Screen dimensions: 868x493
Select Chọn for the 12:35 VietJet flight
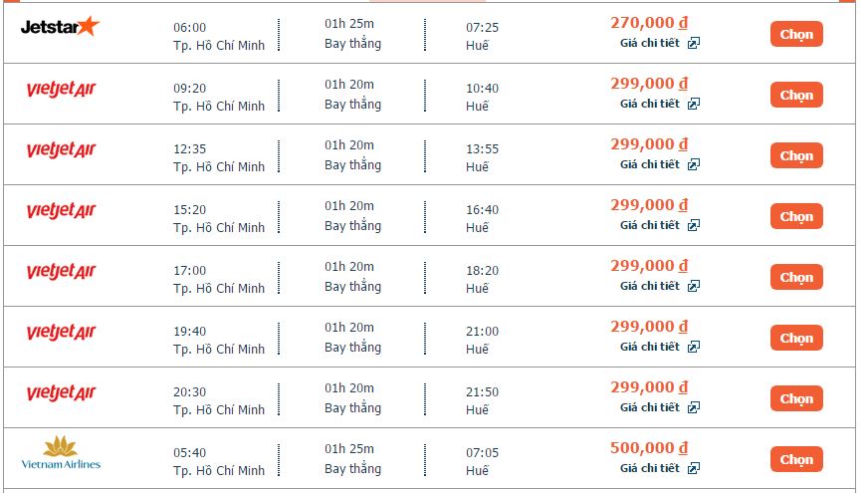[x=796, y=155]
